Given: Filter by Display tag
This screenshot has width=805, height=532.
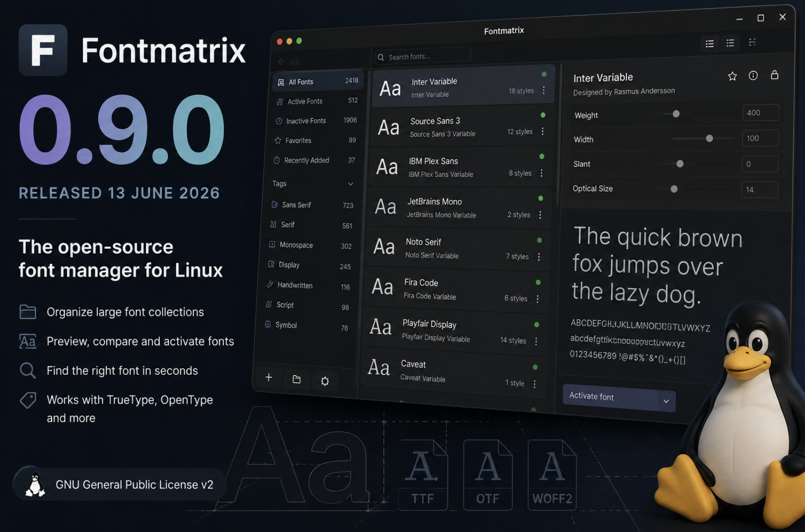Looking at the screenshot, I should (x=309, y=266).
